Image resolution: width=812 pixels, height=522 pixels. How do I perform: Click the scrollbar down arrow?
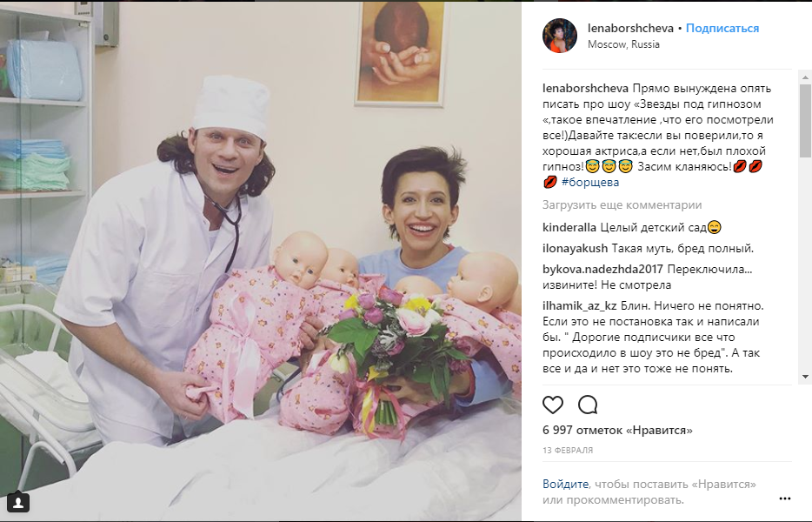click(x=805, y=377)
